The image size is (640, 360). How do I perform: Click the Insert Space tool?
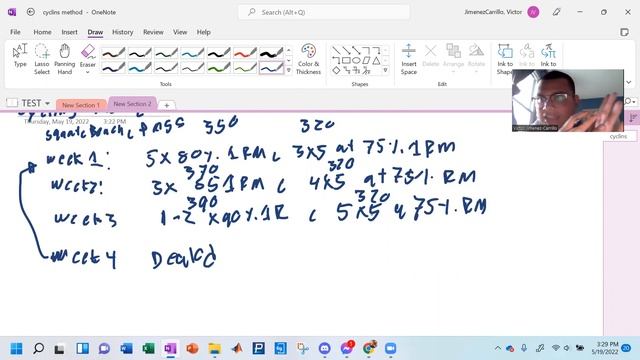409,59
